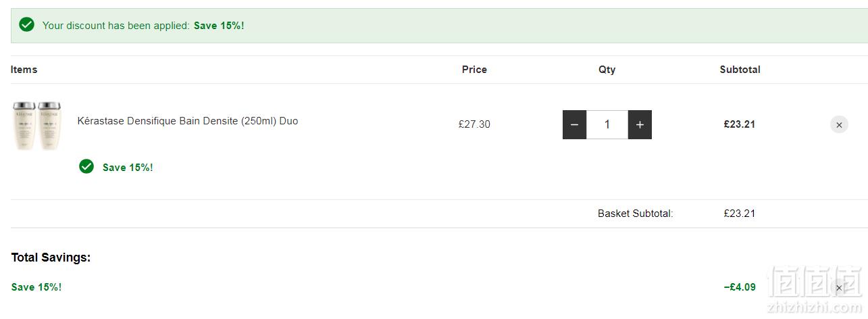This screenshot has height=319, width=868.
Task: Remove the Kérastase item with the x icon
Action: 839,124
